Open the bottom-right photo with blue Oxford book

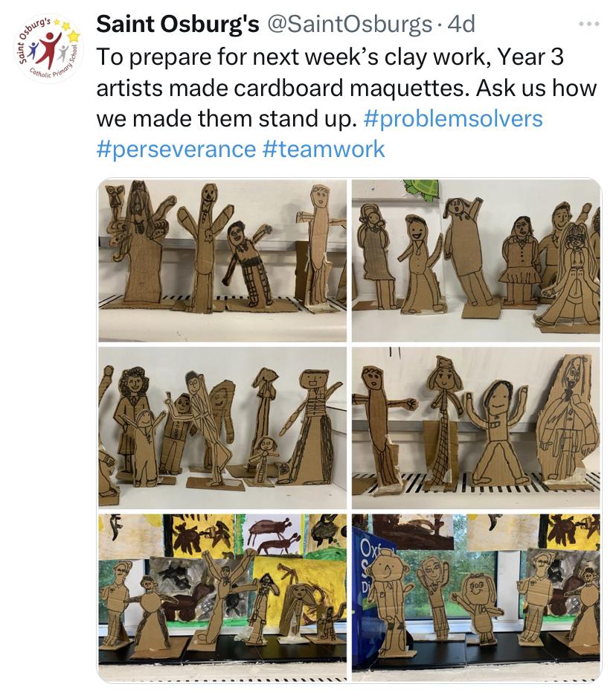pos(476,598)
